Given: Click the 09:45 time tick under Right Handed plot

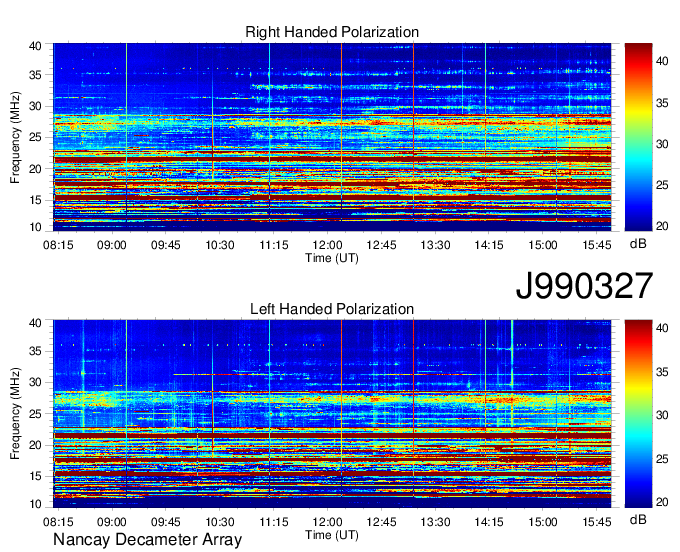Looking at the screenshot, I should [x=166, y=245].
